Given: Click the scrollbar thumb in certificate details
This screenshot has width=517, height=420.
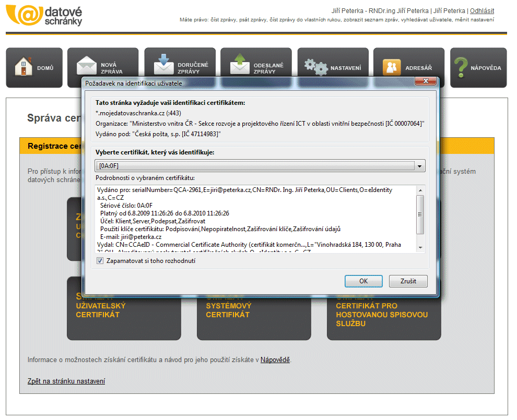Looking at the screenshot, I should click(x=420, y=214).
